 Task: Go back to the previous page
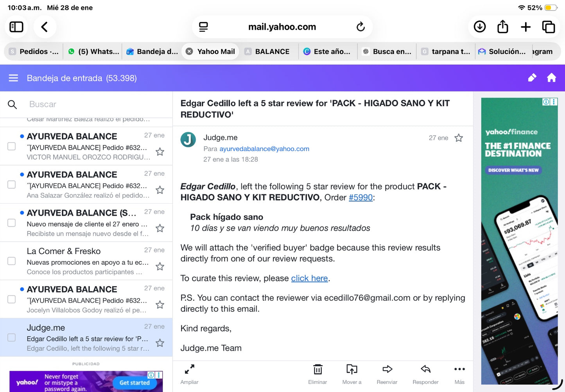coord(45,27)
